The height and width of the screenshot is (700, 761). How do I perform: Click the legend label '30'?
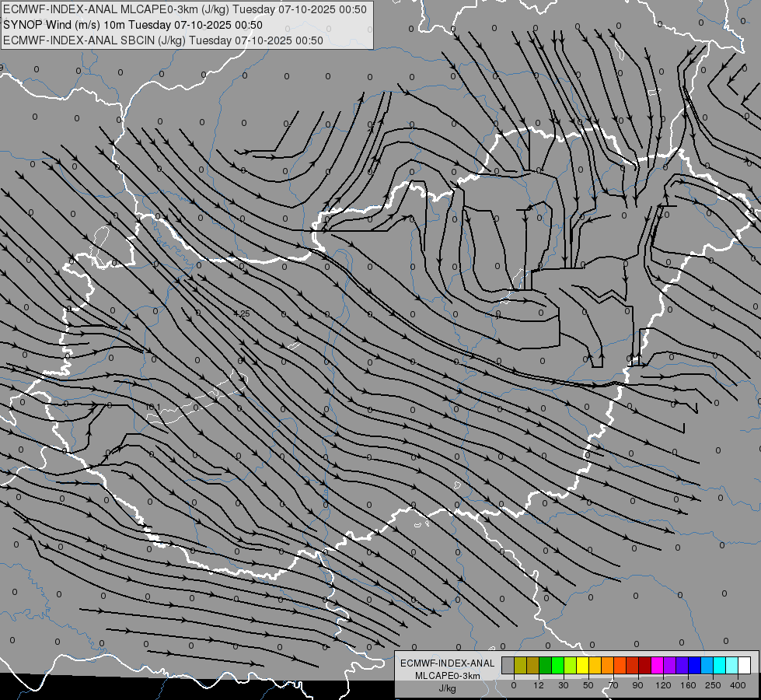pyautogui.click(x=564, y=685)
